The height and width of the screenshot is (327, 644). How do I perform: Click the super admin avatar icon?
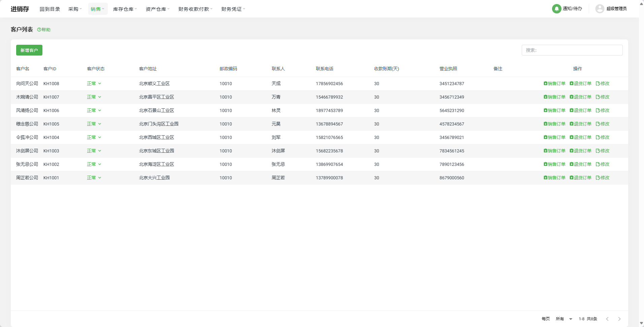600,9
